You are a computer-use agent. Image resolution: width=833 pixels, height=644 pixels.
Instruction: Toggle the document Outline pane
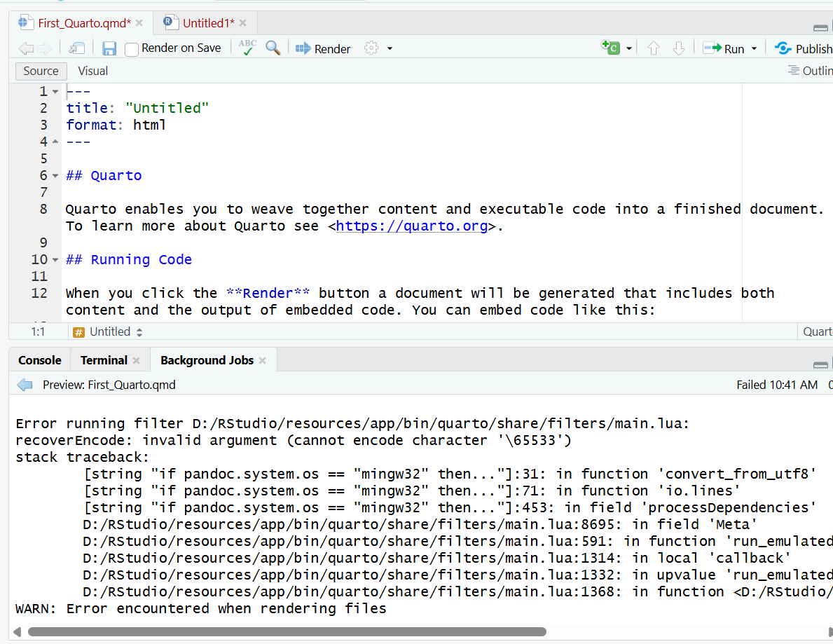pos(810,71)
